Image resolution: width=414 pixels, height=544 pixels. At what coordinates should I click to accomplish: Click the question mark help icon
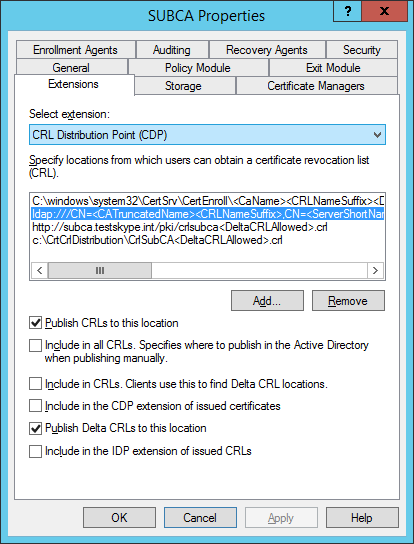(347, 11)
